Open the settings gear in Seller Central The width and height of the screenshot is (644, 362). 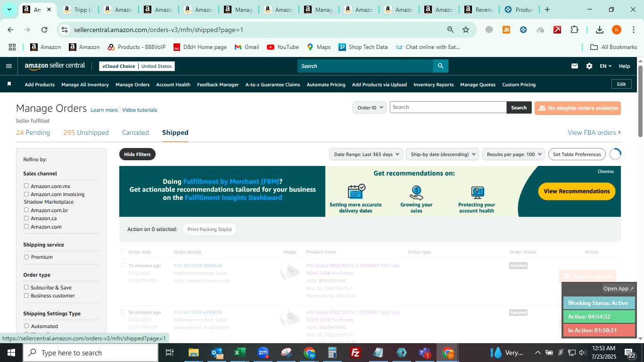[589, 66]
